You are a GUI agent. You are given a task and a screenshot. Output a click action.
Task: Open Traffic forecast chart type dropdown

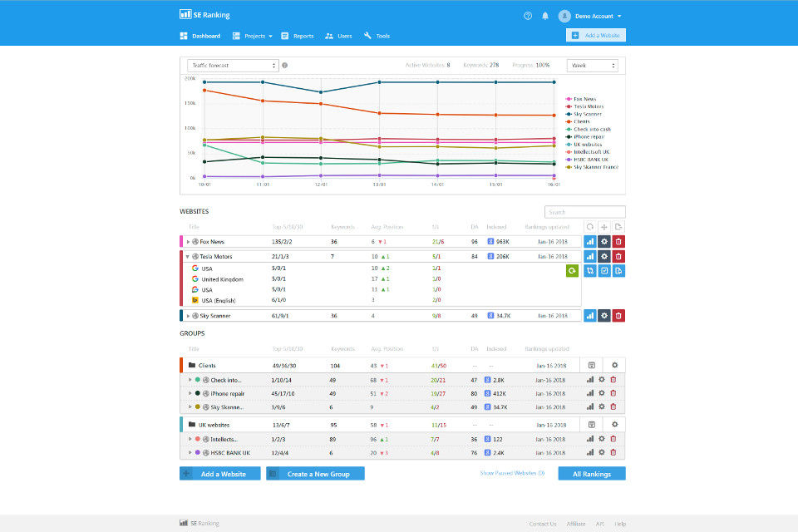[x=233, y=65]
